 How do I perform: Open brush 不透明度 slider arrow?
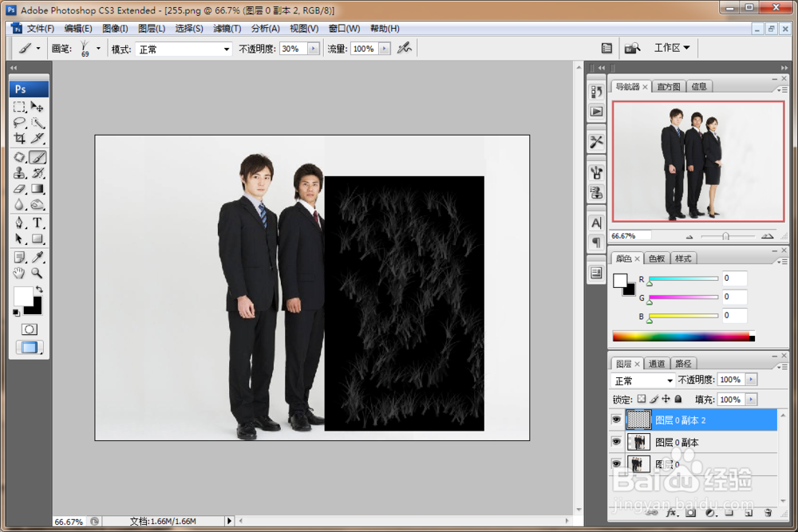(x=314, y=49)
